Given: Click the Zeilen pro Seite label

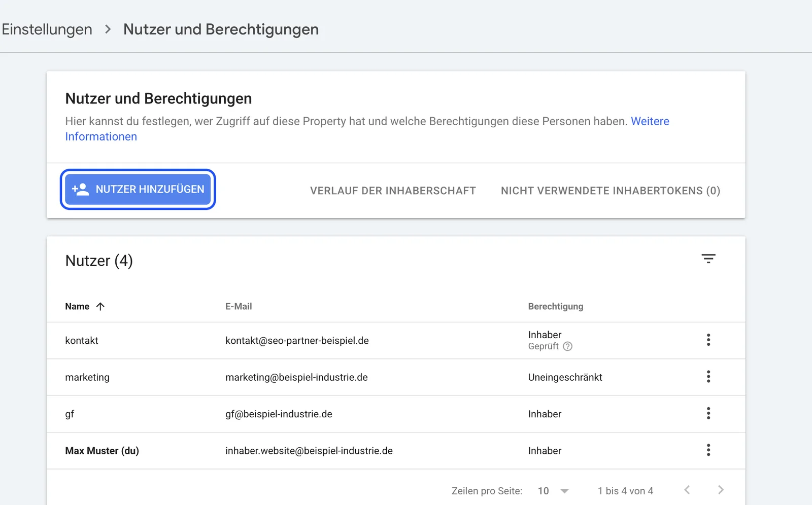Looking at the screenshot, I should click(487, 491).
